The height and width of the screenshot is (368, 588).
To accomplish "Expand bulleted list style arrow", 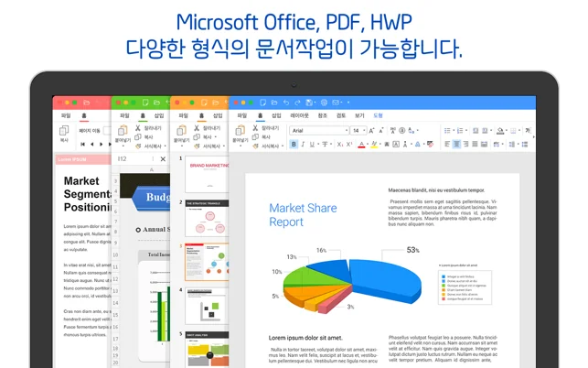I will (x=454, y=130).
